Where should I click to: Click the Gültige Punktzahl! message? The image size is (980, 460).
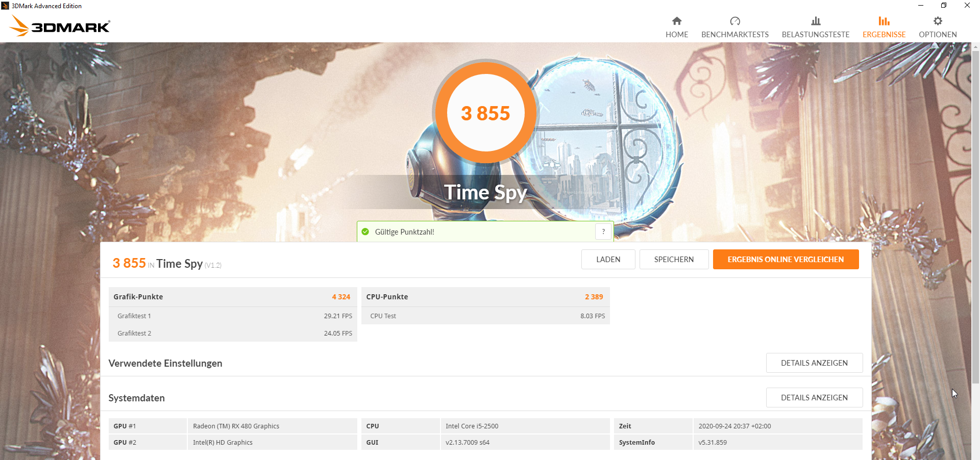point(405,232)
